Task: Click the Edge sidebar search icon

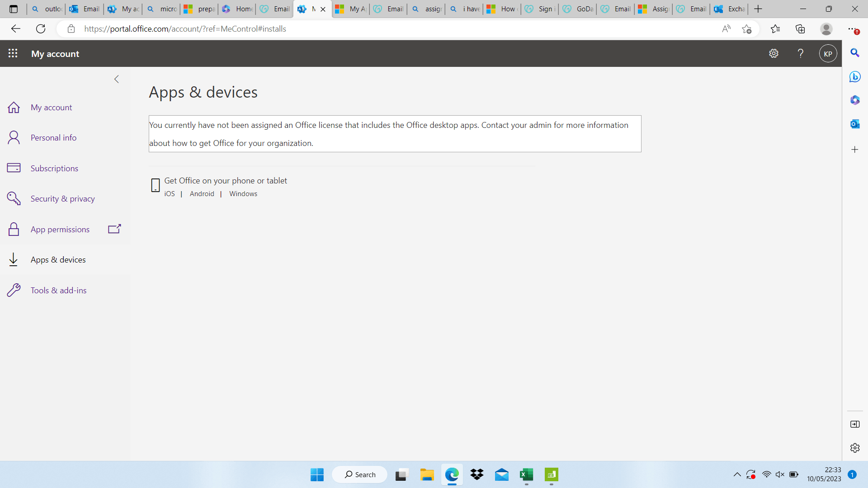Action: [854, 53]
